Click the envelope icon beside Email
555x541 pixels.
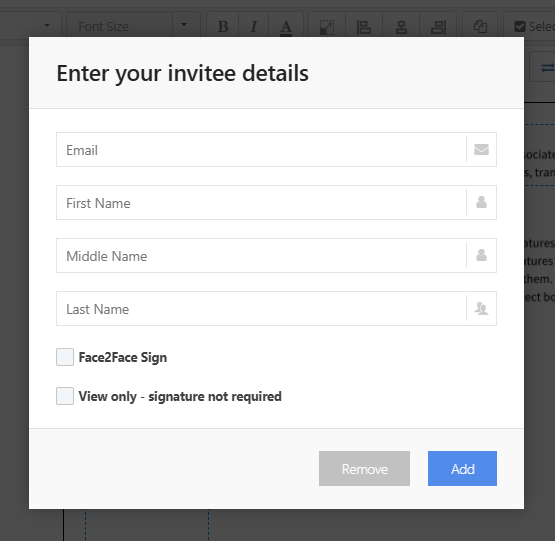pyautogui.click(x=481, y=149)
